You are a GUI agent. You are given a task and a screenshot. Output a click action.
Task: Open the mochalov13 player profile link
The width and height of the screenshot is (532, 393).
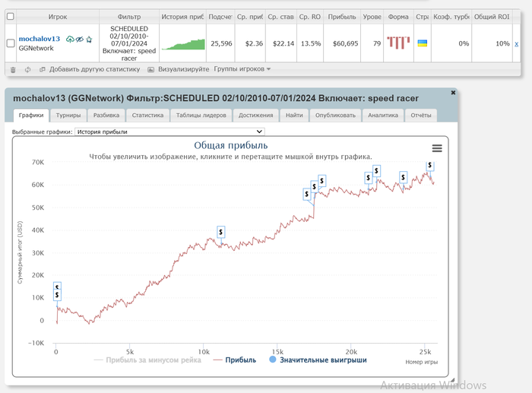[x=40, y=39]
